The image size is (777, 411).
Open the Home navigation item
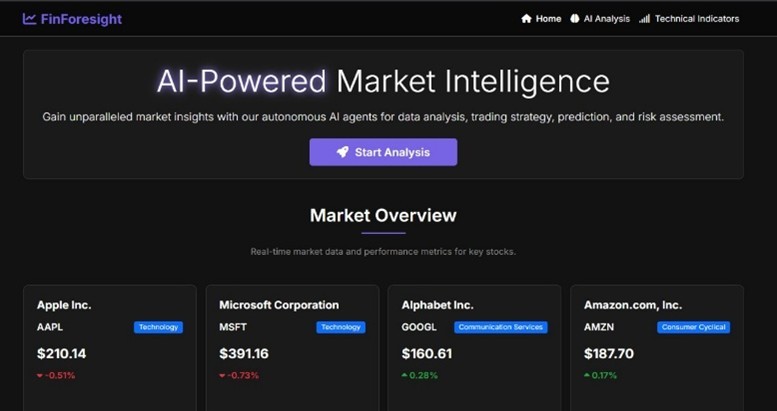541,19
